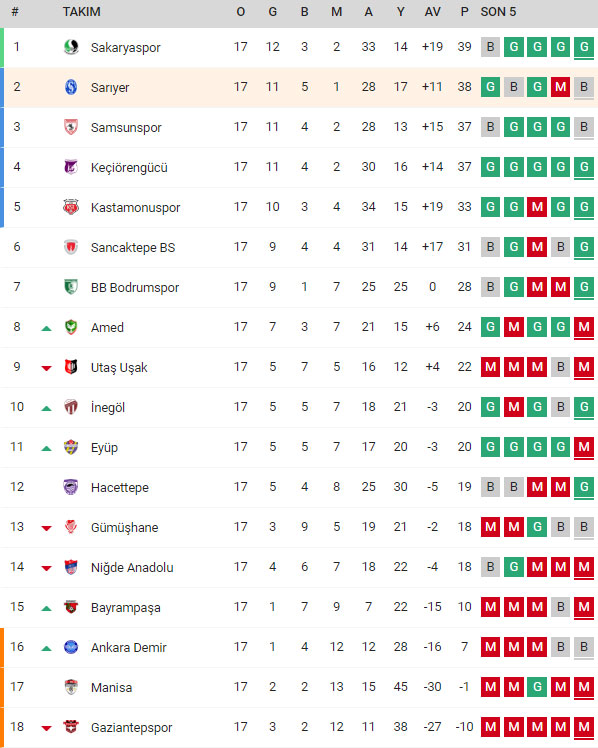Open the Sancaktepe BS team link

(x=133, y=248)
